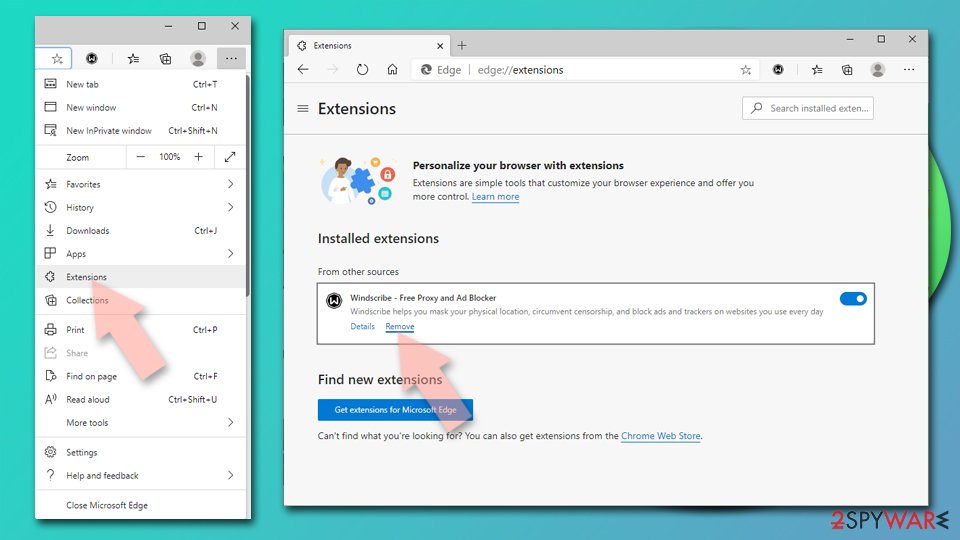Click the three-dots menu button in menu window
Viewport: 960px width, 540px height.
(231, 59)
